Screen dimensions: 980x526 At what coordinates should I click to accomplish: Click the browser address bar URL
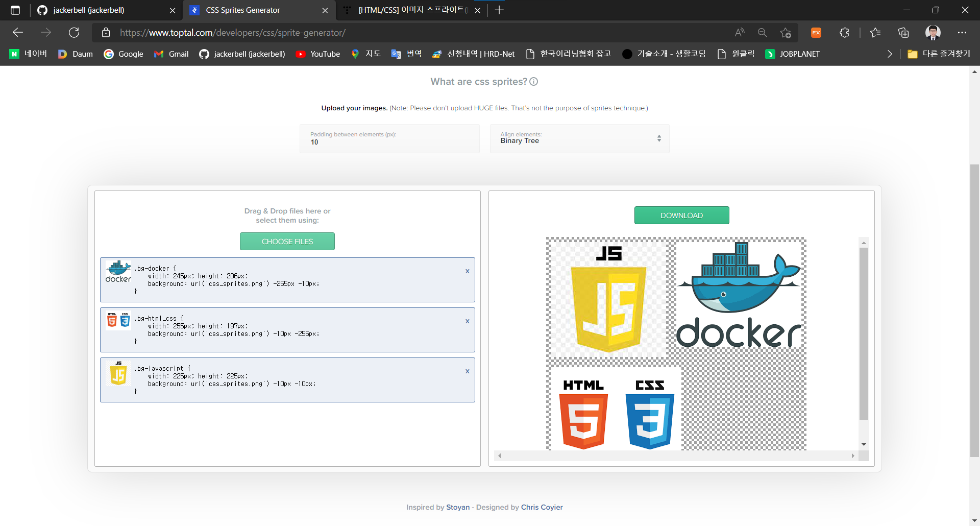(x=233, y=33)
